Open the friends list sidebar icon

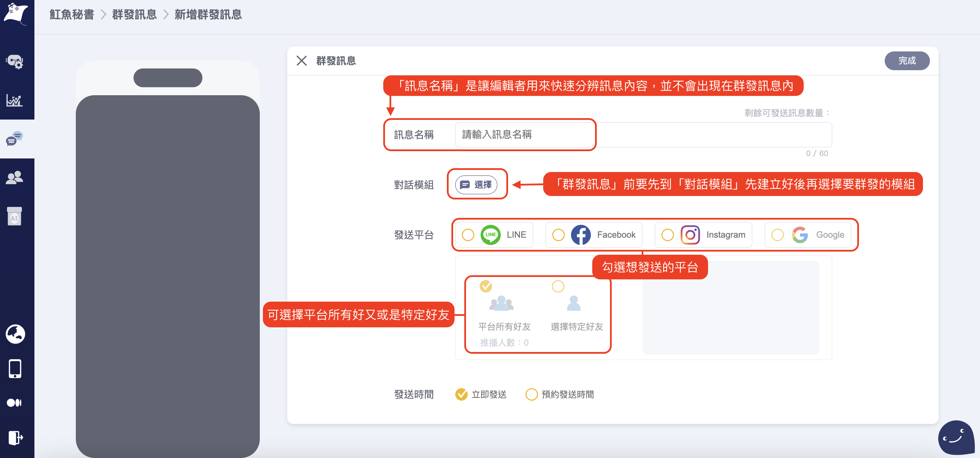click(x=15, y=178)
